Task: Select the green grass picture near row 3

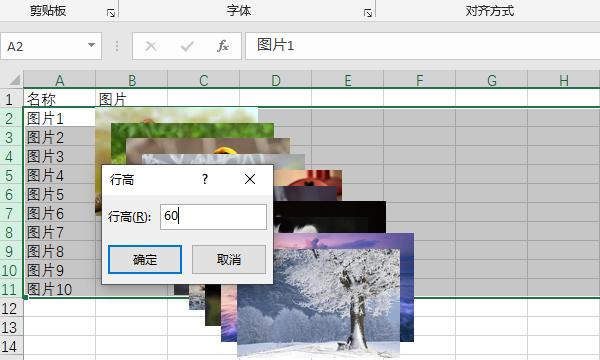Action: pos(191,130)
